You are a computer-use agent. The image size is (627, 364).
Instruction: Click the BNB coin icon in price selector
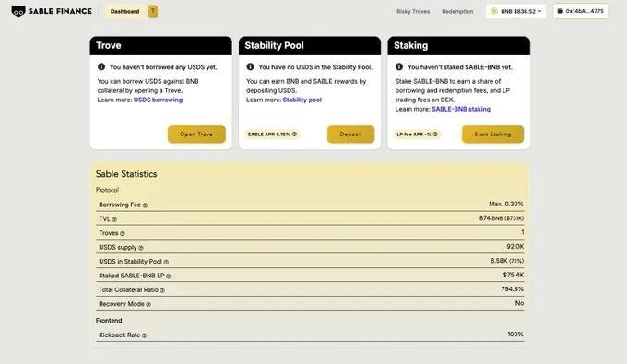(x=494, y=11)
